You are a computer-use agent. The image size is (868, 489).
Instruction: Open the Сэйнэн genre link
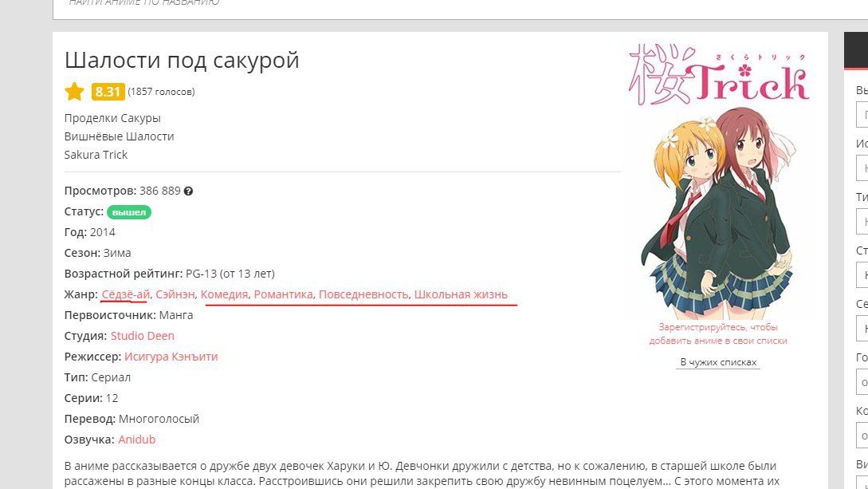pyautogui.click(x=175, y=294)
